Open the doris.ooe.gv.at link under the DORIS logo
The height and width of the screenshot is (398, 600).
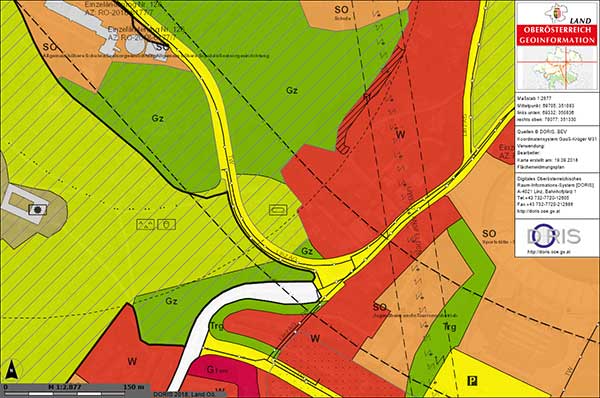click(x=549, y=252)
